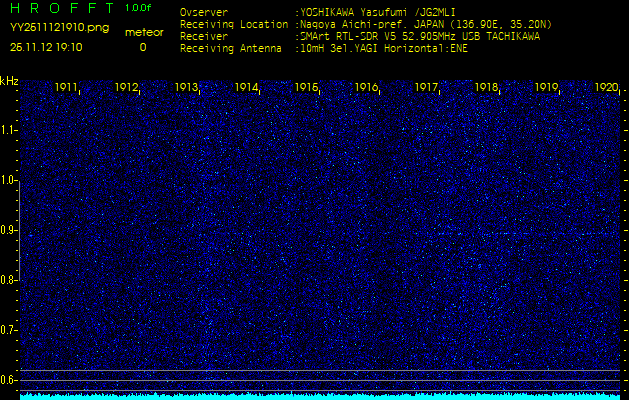Image resolution: width=629 pixels, height=400 pixels.
Task: Click time marker 1913
Action: pos(186,87)
